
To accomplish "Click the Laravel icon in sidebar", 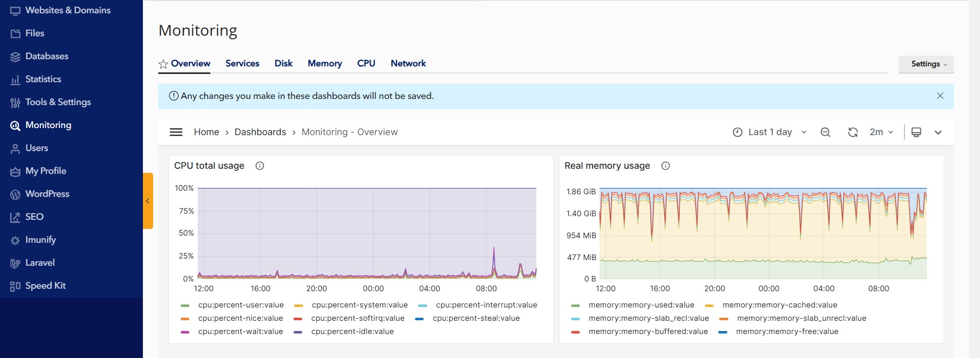I will click(15, 263).
